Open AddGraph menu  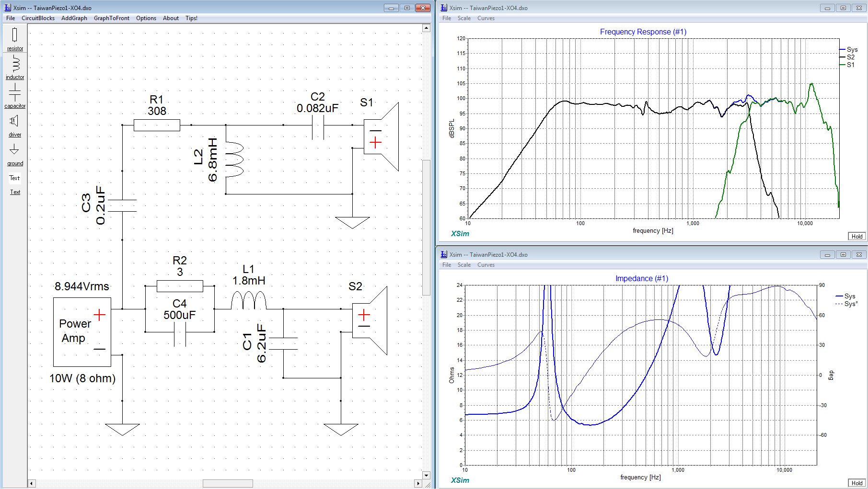pyautogui.click(x=74, y=18)
